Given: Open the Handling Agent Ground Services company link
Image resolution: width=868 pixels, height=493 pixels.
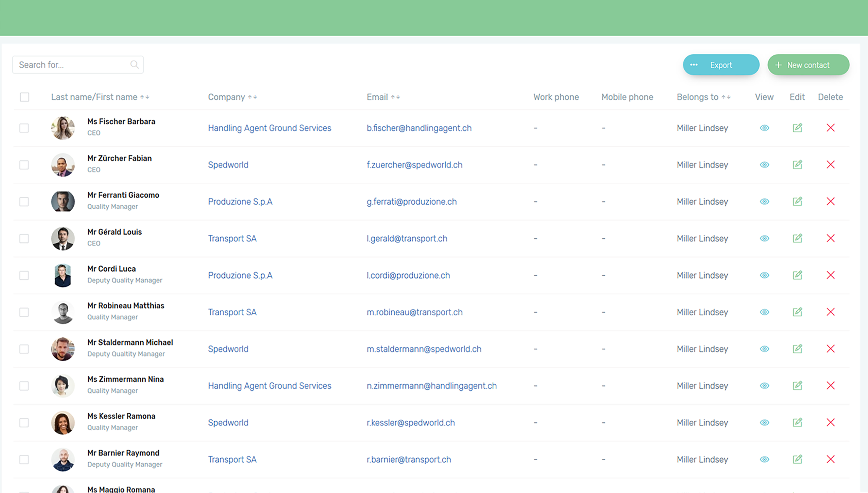Looking at the screenshot, I should 269,128.
